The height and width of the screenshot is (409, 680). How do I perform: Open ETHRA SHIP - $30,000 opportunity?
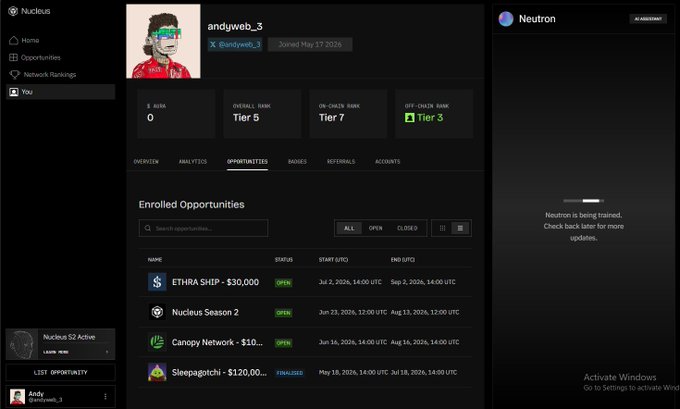216,282
